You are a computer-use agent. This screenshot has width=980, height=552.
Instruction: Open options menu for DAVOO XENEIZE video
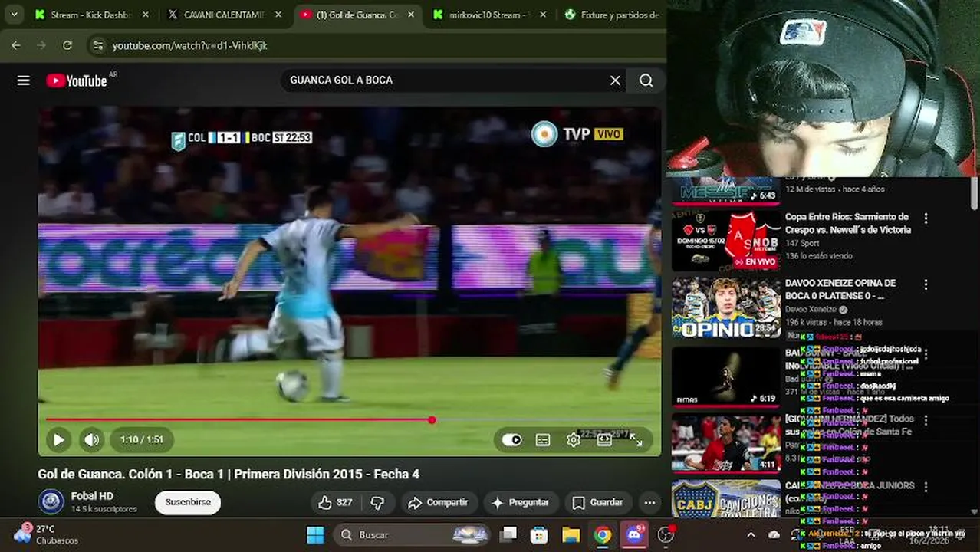926,284
